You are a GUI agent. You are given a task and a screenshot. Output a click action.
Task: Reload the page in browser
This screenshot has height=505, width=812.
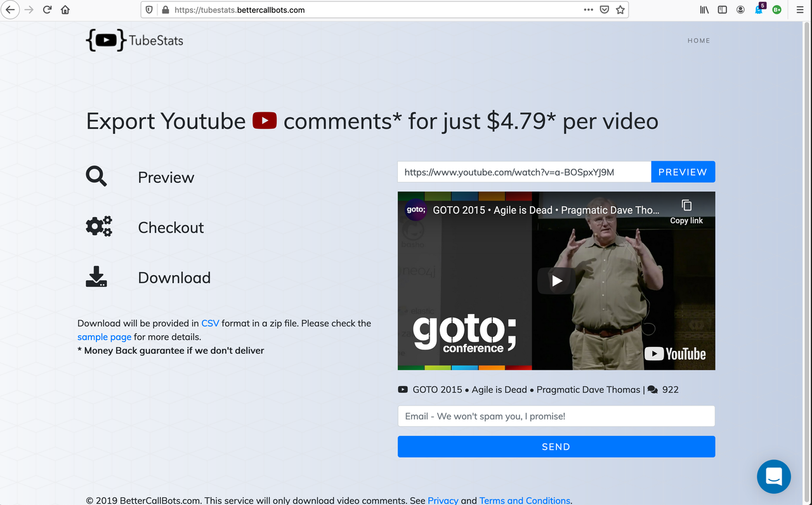pyautogui.click(x=47, y=10)
